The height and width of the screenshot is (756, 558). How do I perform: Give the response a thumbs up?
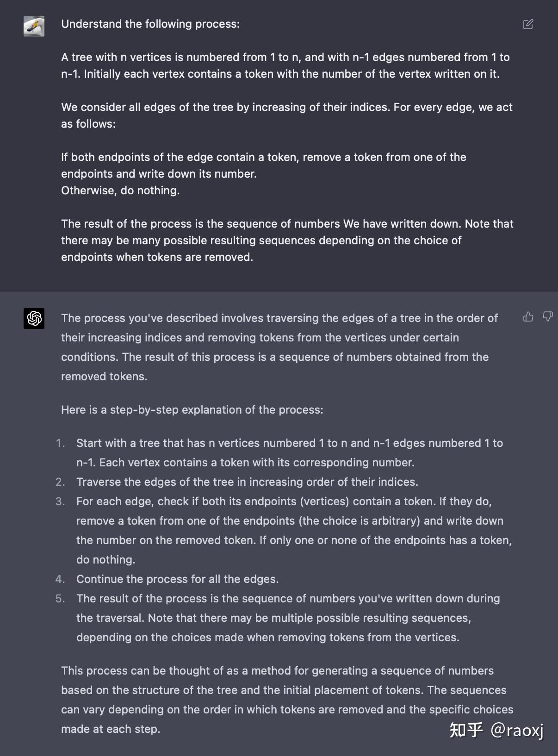528,316
